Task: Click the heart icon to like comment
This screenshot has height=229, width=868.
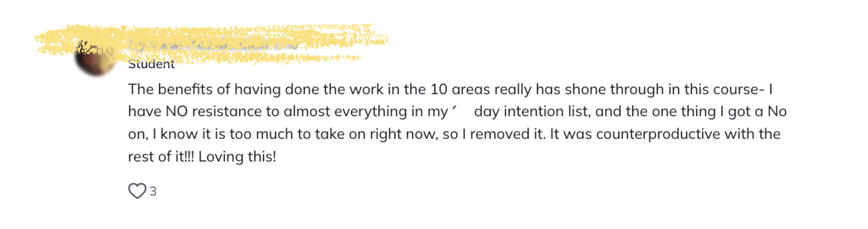Action: 137,191
